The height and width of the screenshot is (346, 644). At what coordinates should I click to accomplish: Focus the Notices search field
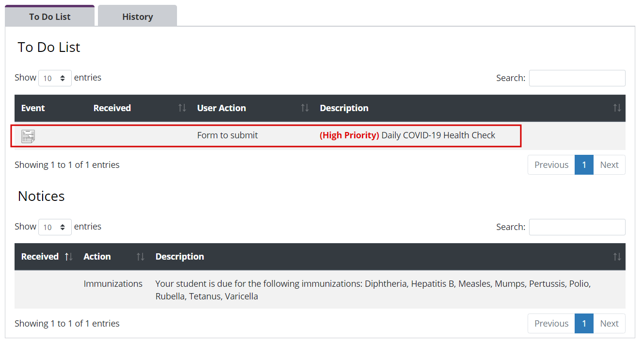(577, 227)
